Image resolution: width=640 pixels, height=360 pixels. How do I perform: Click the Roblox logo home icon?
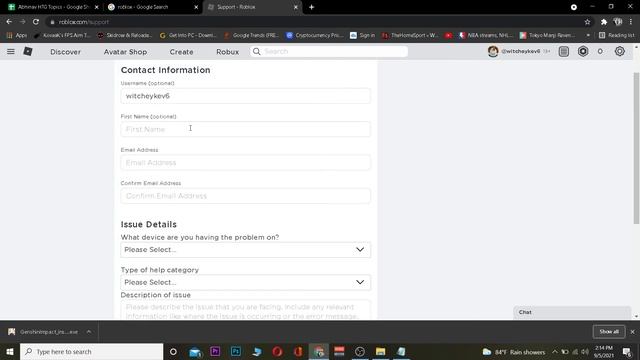(x=28, y=51)
